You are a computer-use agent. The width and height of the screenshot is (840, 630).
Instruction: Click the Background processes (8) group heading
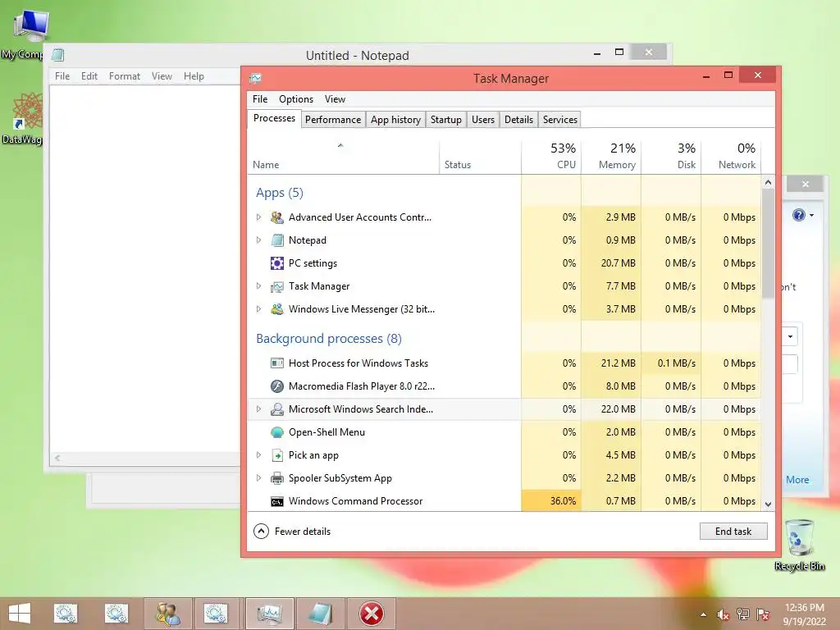[328, 339]
